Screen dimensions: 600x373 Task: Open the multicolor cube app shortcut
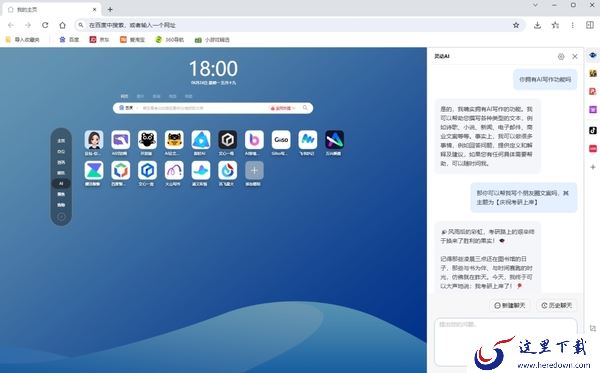point(121,170)
